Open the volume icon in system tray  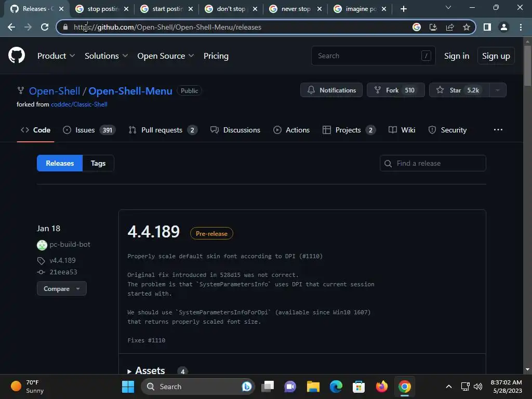[478, 387]
